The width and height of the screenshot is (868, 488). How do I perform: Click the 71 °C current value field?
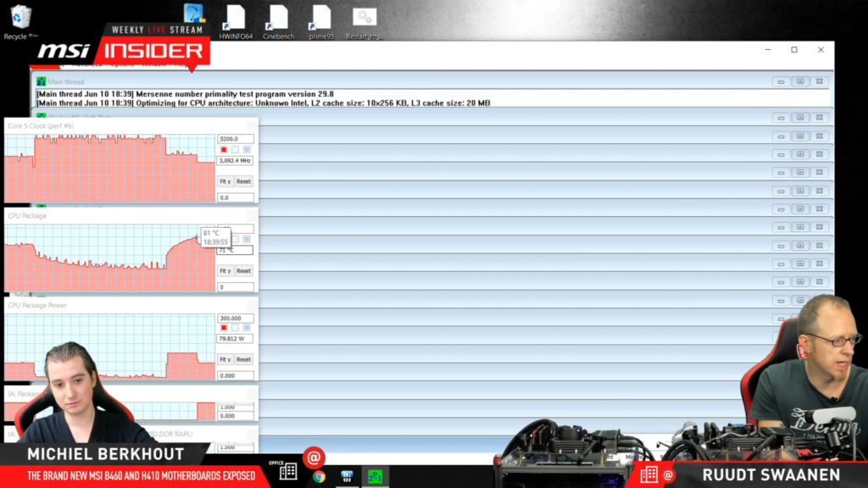[236, 250]
